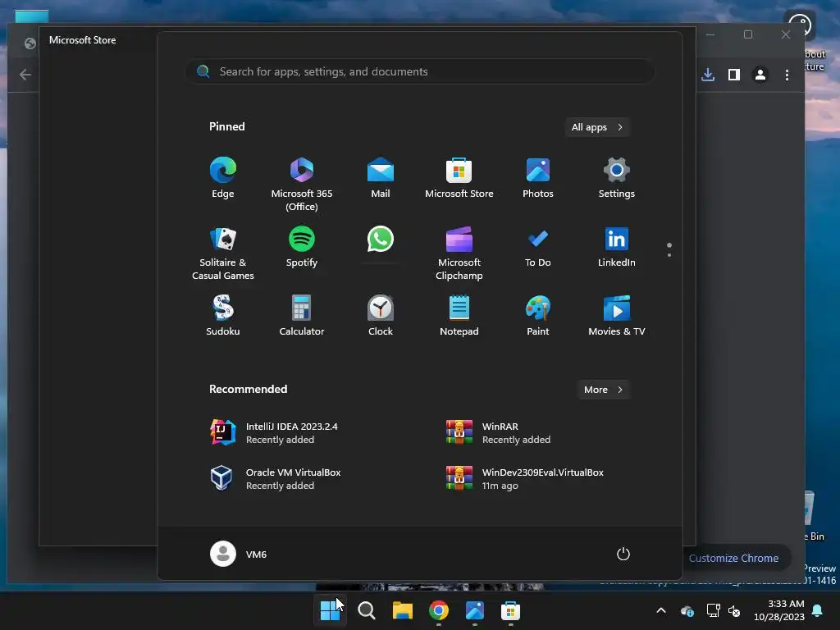
Task: Open Calculator app
Action: coord(302,316)
